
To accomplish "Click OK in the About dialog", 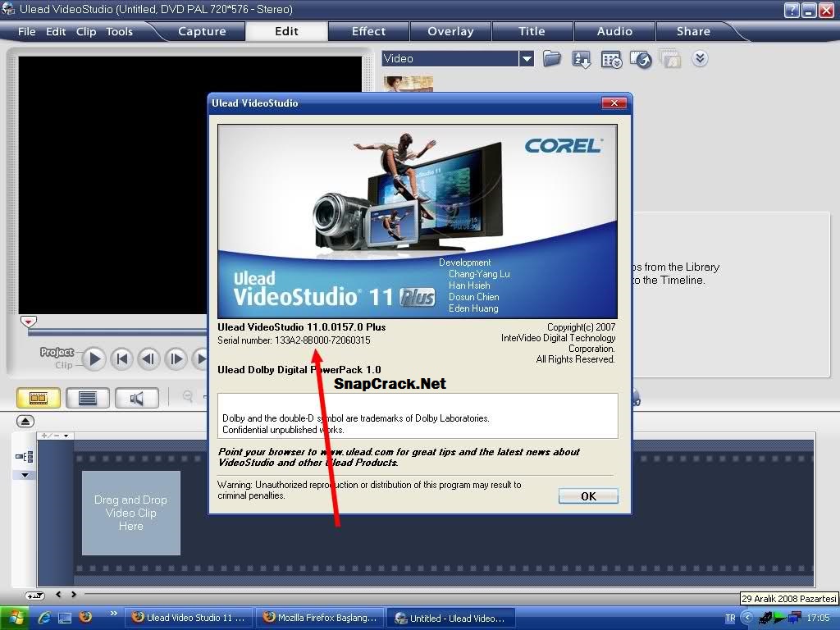I will (588, 496).
